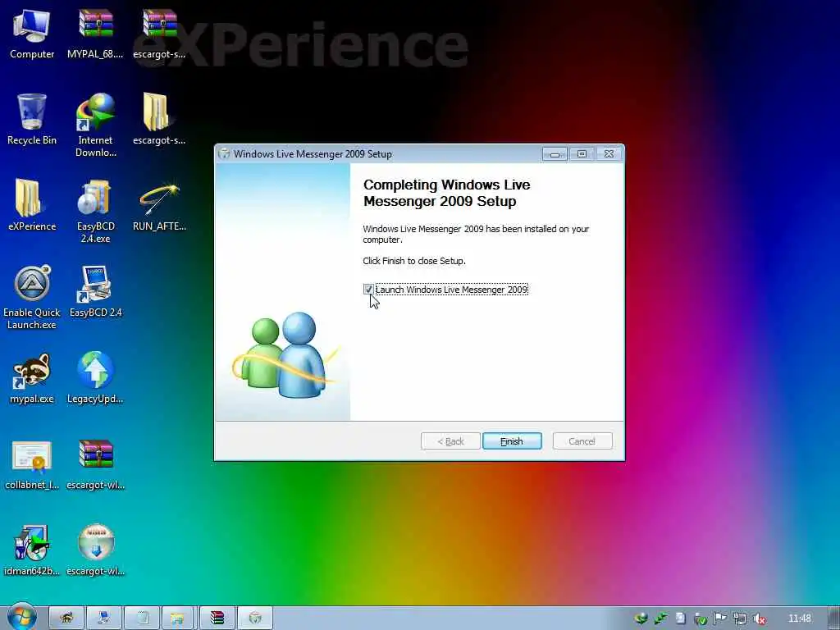Screen dimensions: 840x630
Task: Click the Mypal raccoon taskbar button
Action: [67, 619]
